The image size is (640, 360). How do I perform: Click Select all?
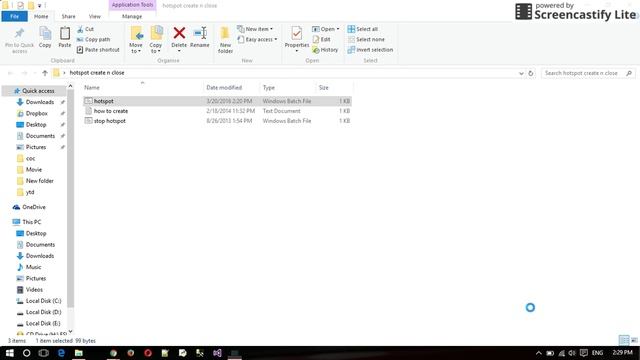[362, 29]
